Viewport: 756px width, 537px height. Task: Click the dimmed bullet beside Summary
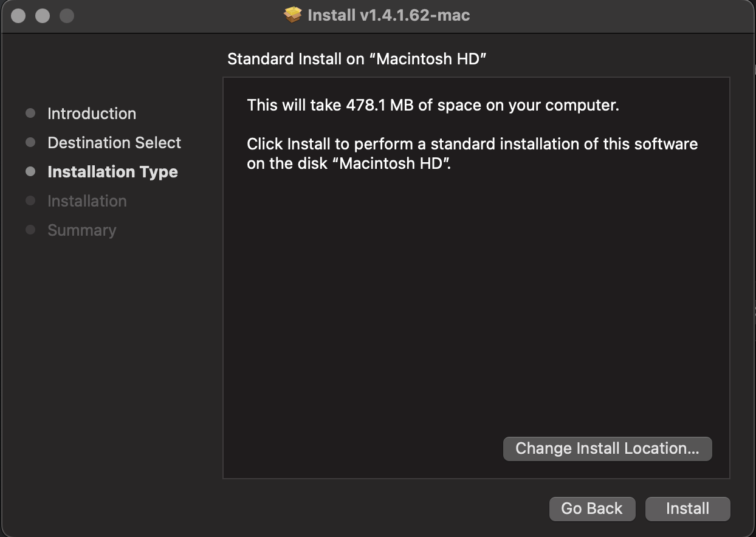coord(30,230)
